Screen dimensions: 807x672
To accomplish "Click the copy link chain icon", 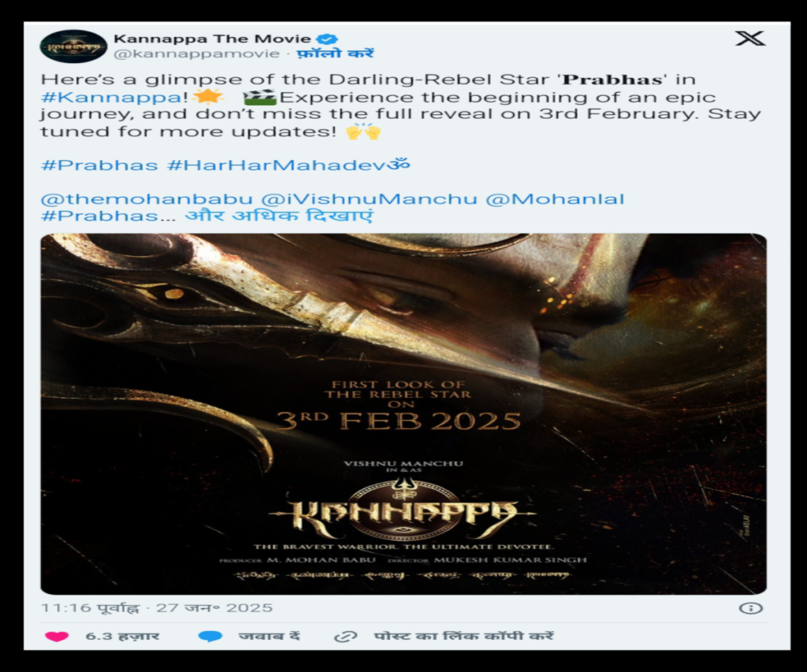I will (x=346, y=637).
